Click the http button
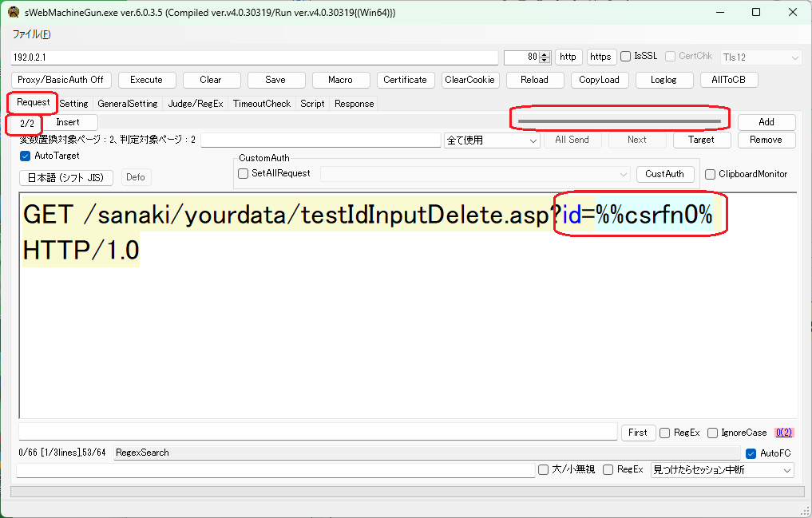 pyautogui.click(x=568, y=57)
